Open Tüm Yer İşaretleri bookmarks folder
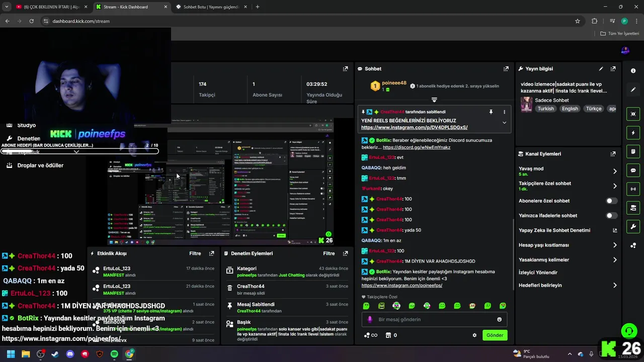Viewport: 644px width, 362px height. 620,34
